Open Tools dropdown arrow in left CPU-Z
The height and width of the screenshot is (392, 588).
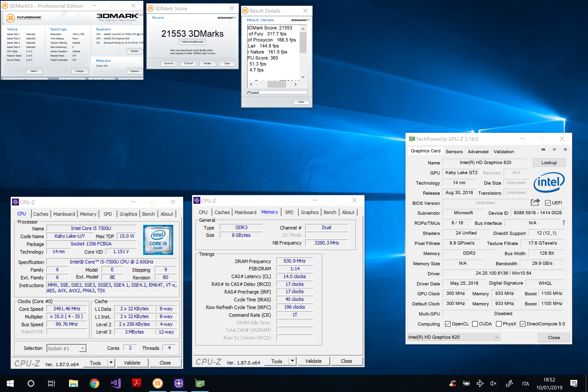point(111,363)
